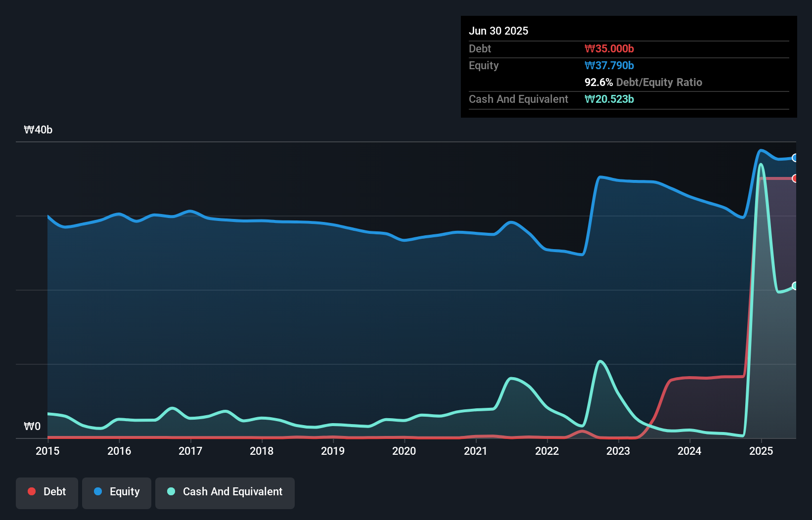
Task: Select the 2020 x-axis label
Action: click(x=404, y=451)
